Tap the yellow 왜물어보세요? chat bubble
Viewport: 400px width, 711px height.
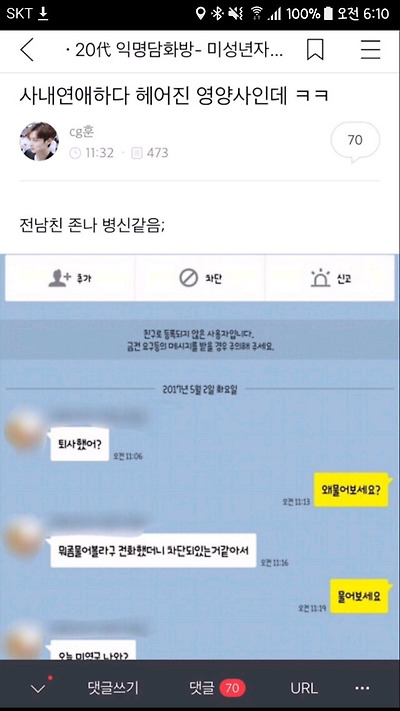351,490
